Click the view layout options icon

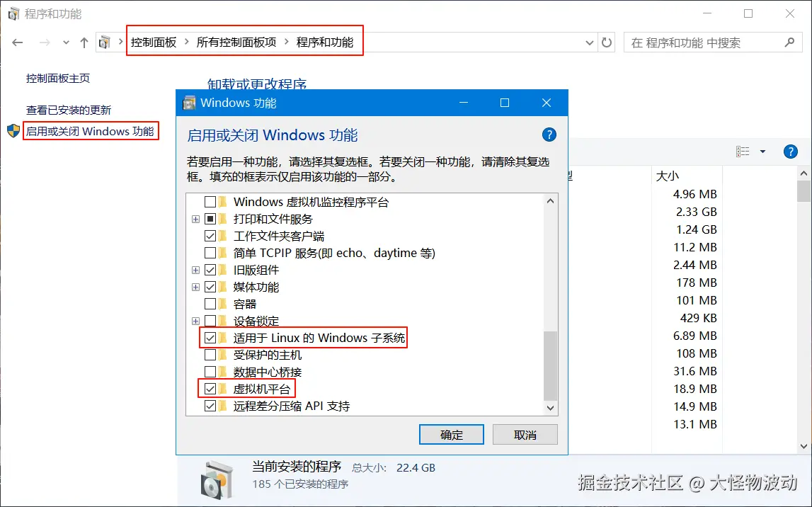743,152
